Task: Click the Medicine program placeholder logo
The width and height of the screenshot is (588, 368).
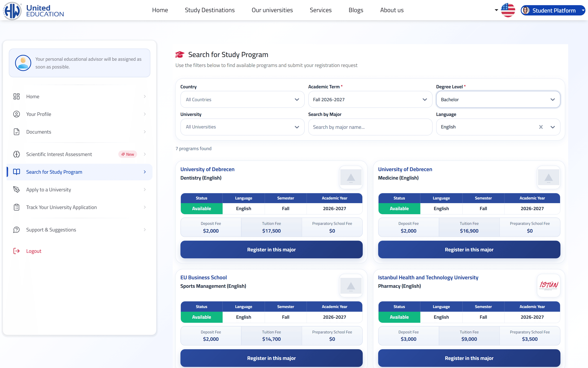Action: pos(549,177)
